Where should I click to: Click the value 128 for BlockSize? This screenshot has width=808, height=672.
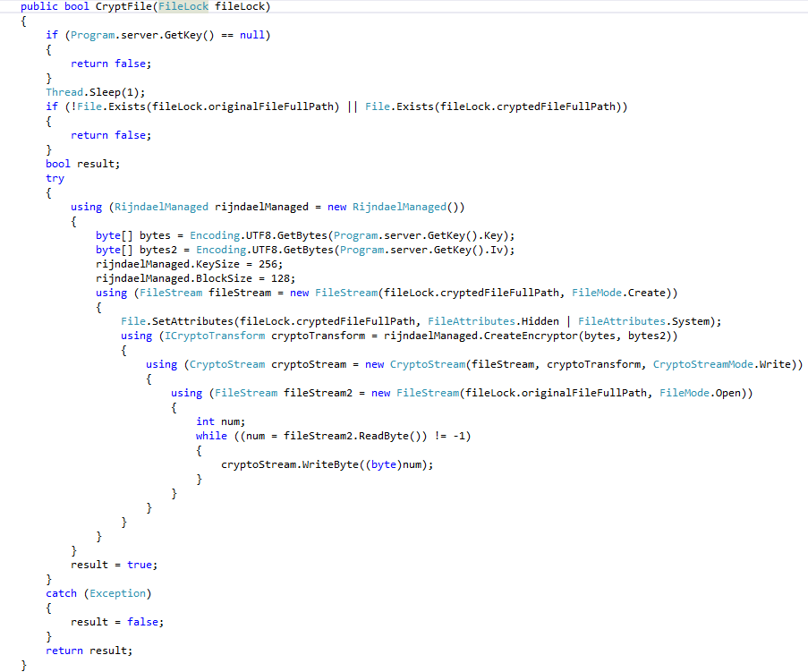pos(280,278)
